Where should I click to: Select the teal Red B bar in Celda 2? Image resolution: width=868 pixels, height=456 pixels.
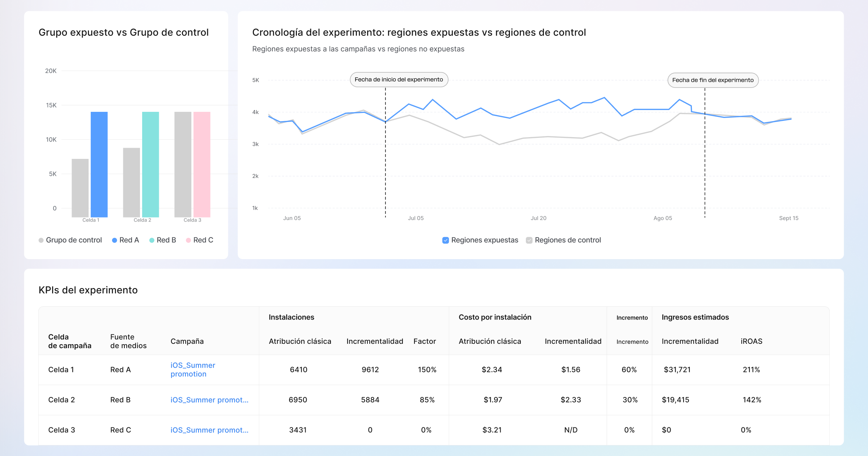tap(150, 164)
